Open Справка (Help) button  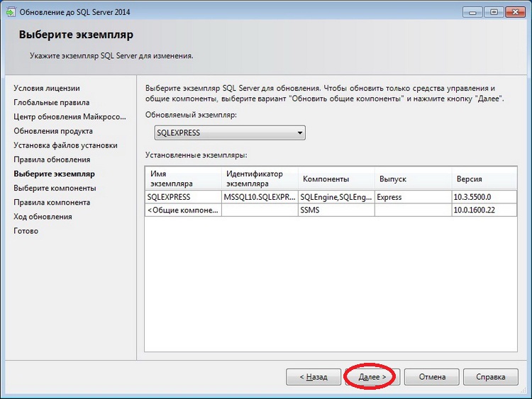(491, 377)
